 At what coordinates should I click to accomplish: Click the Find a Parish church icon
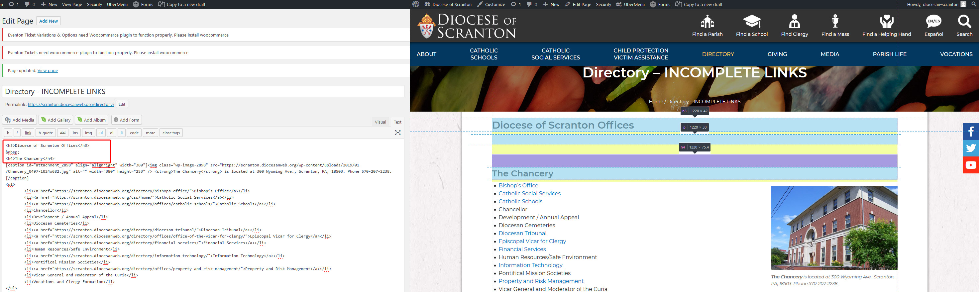tap(707, 22)
